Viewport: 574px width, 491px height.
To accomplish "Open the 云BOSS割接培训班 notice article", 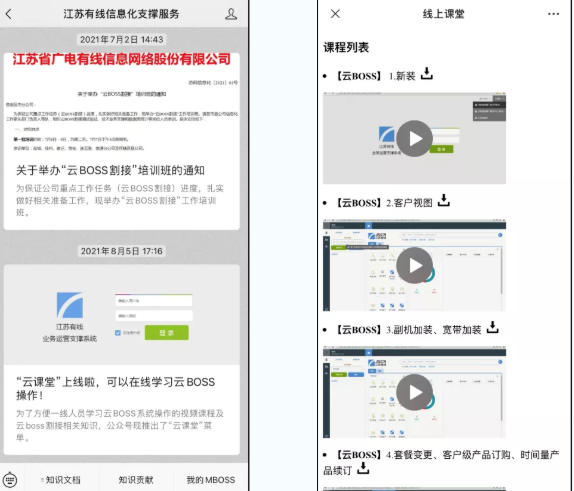I will (110, 170).
